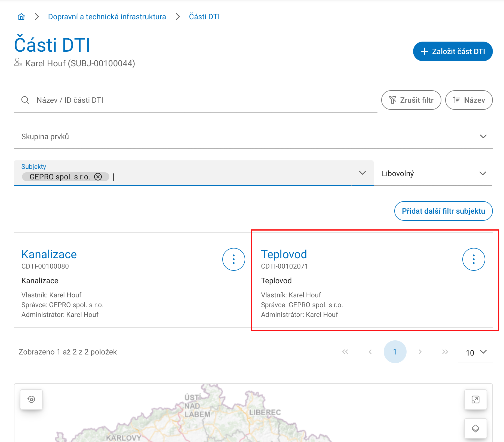Change items per page from 10
This screenshot has width=504, height=442.
tap(475, 352)
